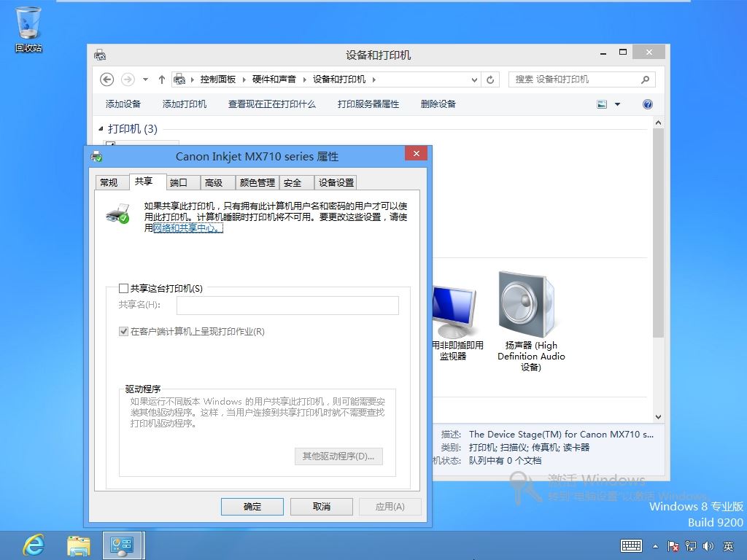Viewport: 747px width, 560px height.
Task: Click the vertical scrollbar thumb
Action: [x=658, y=233]
